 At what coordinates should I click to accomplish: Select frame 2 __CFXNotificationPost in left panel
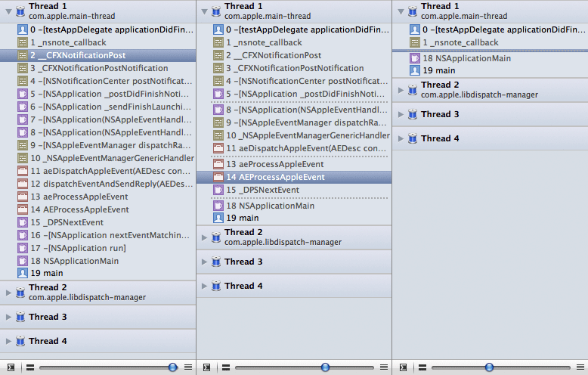[x=98, y=55]
